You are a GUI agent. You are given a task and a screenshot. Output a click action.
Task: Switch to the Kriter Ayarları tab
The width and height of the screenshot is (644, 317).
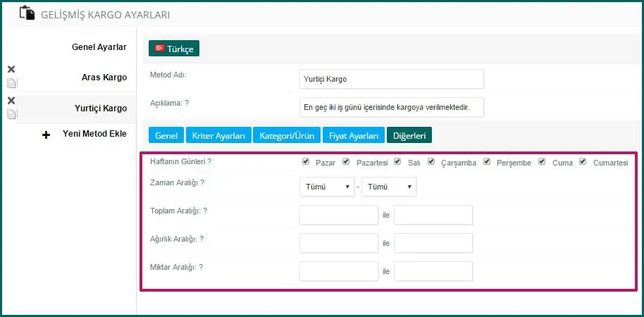pos(218,135)
